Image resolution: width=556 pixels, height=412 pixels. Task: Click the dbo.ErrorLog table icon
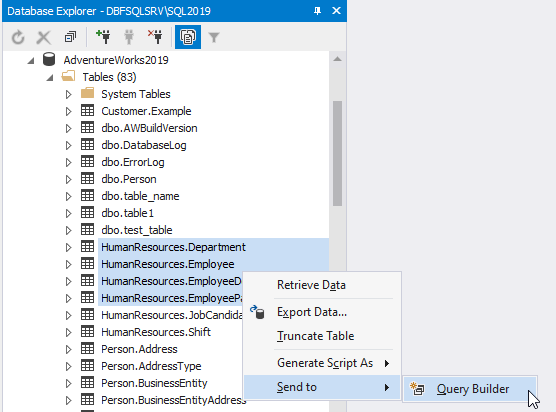click(87, 162)
